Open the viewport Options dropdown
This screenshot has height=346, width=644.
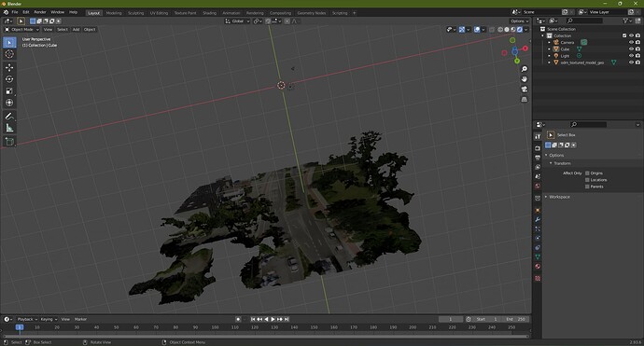520,21
